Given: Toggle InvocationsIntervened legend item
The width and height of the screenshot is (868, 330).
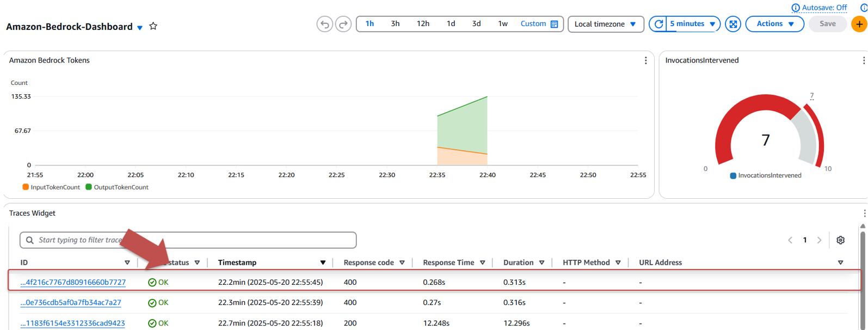Looking at the screenshot, I should (765, 175).
